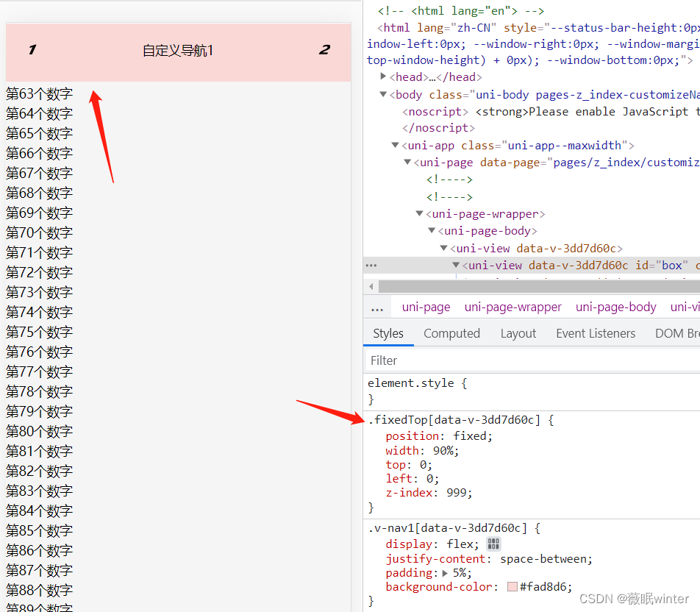Collapse the uni-page element node
Viewport: 700px width, 612px height.
407,162
